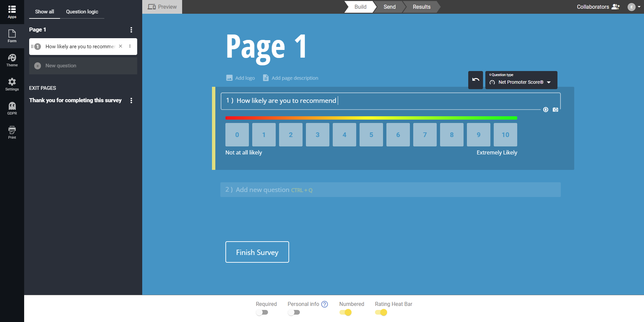Click the Page 1 header in sidebar
The width and height of the screenshot is (644, 322).
tap(38, 29)
